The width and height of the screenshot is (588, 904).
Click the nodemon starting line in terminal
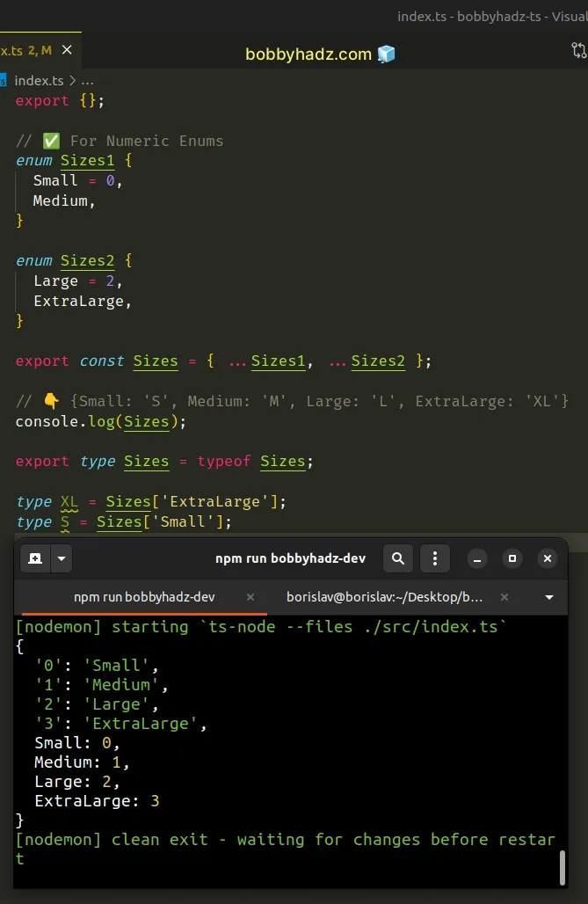pos(261,627)
